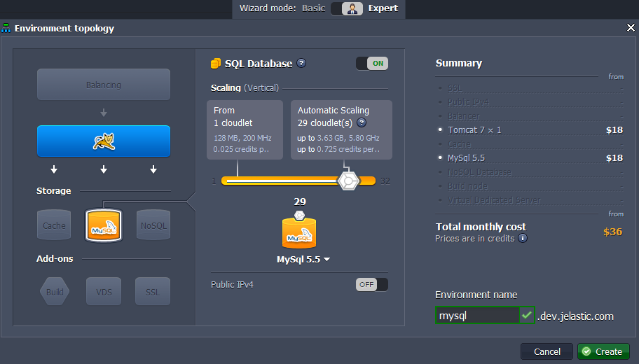Click help icon next to SQL Database
The height and width of the screenshot is (364, 639).
tap(301, 63)
